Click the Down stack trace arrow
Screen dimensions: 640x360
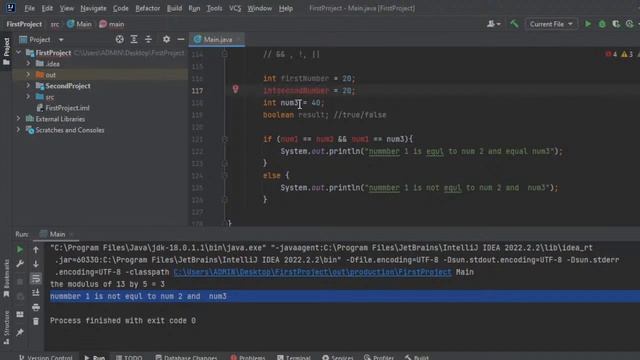36,264
